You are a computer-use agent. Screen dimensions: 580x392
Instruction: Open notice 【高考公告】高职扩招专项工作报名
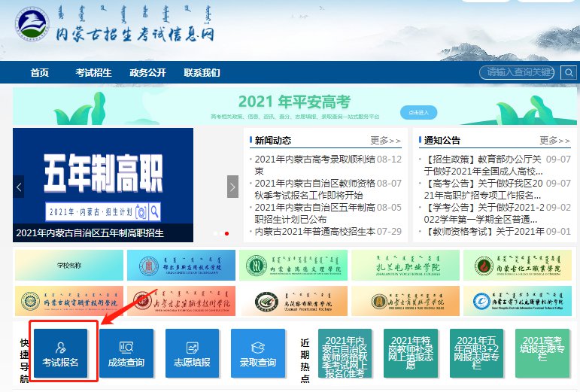483,189
